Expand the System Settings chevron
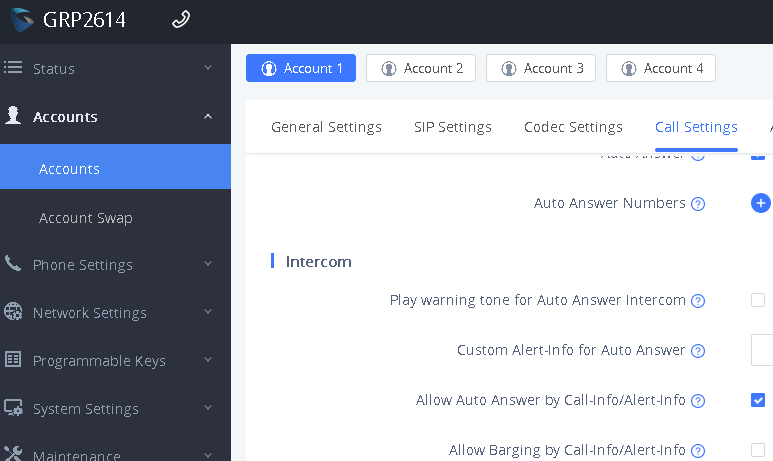Viewport: 773px width, 461px height. pyautogui.click(x=208, y=408)
